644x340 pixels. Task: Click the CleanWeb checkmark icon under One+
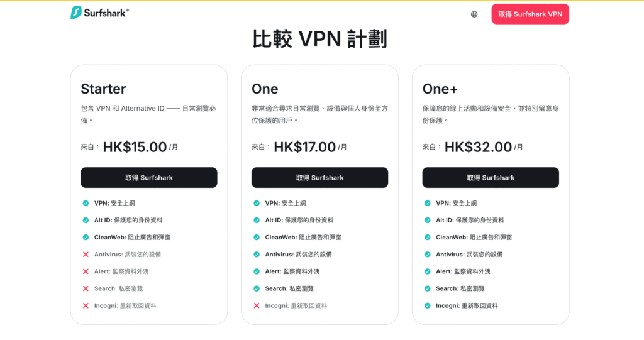(428, 238)
